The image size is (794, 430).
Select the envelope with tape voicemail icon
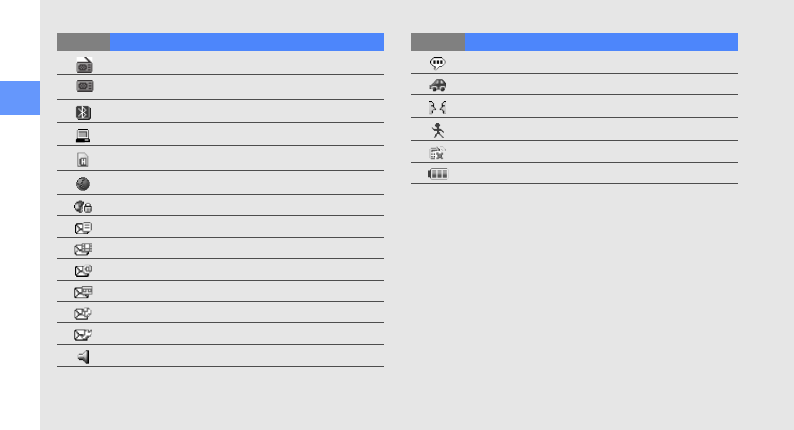point(83,292)
